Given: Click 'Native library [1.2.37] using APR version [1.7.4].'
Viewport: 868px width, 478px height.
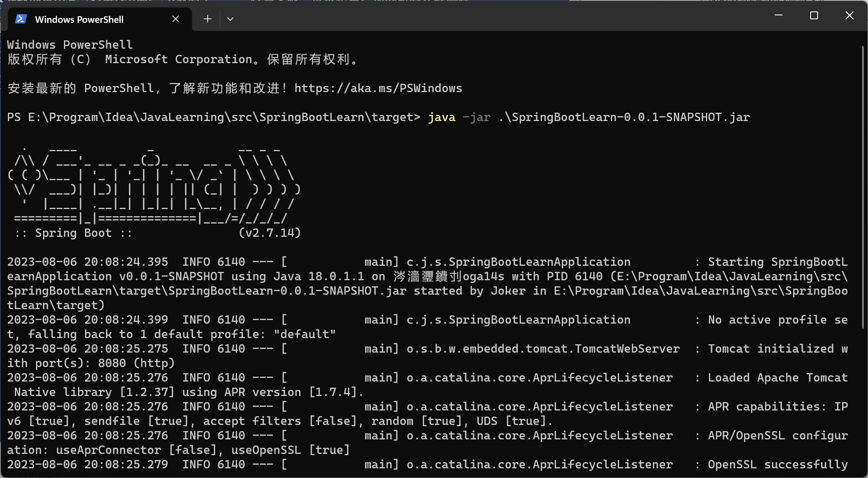Looking at the screenshot, I should 189,392.
